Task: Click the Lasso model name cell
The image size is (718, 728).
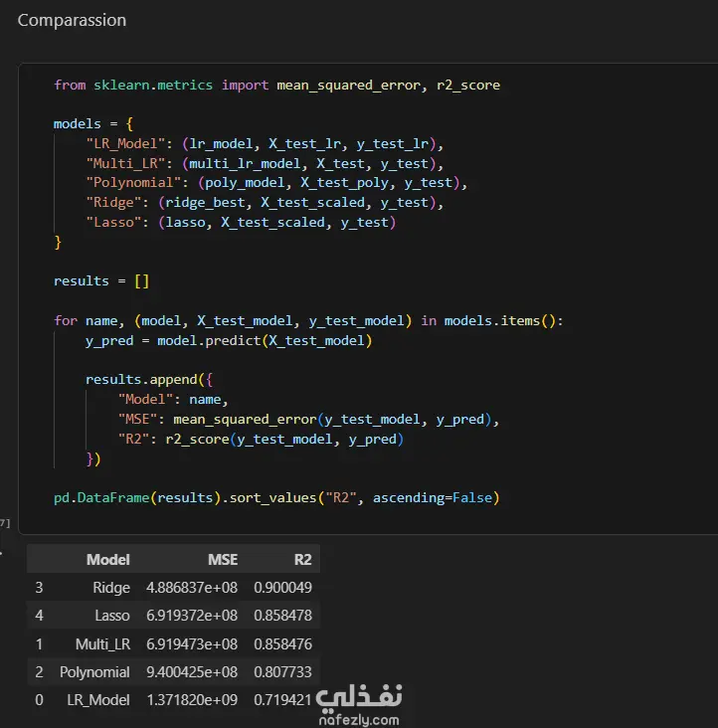Action: pos(112,616)
